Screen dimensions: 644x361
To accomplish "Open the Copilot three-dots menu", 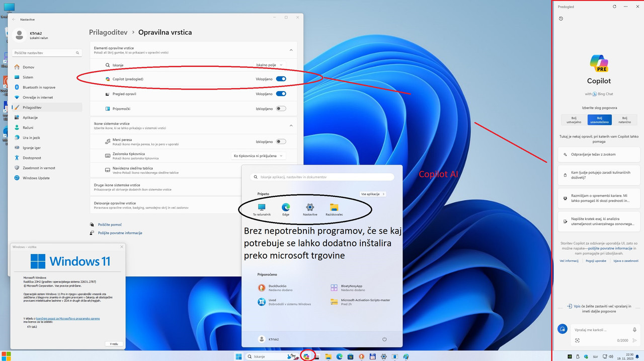I will tap(626, 7).
